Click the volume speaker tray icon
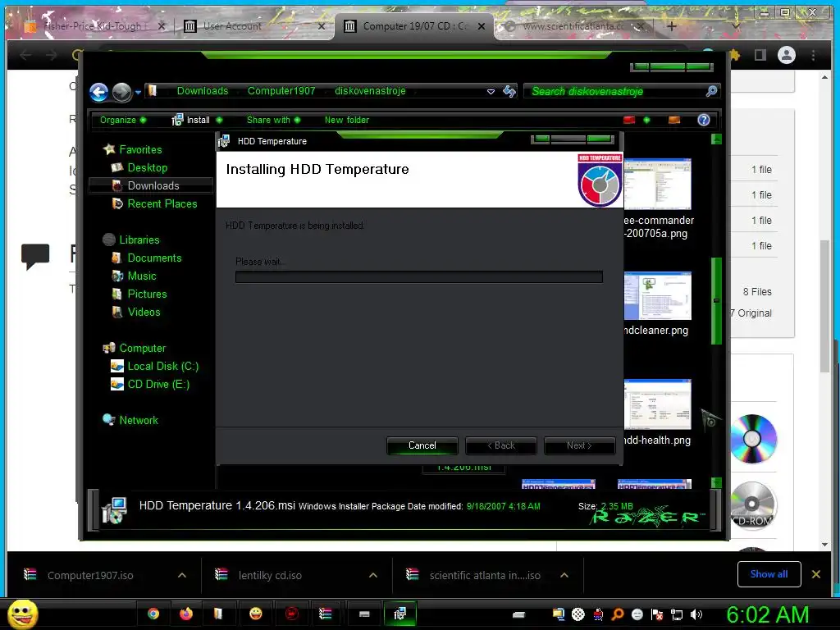The height and width of the screenshot is (630, 840). (x=696, y=614)
